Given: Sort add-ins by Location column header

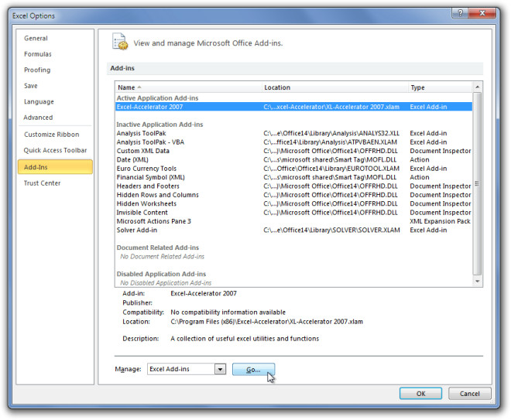Looking at the screenshot, I should tap(335, 87).
